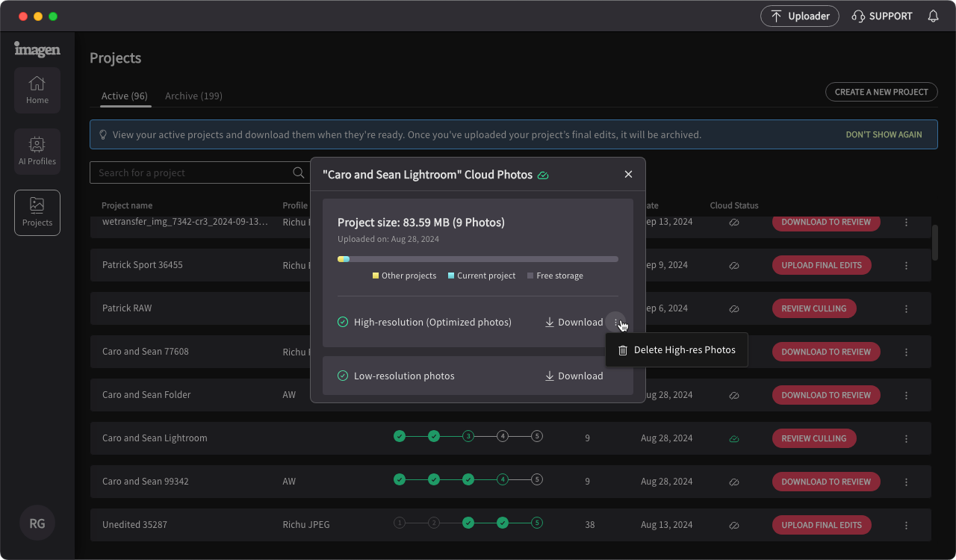Click DOWNLOAD TO REVIEW for Caro and Sean 77608
Viewport: 956px width, 560px height.
tap(826, 352)
